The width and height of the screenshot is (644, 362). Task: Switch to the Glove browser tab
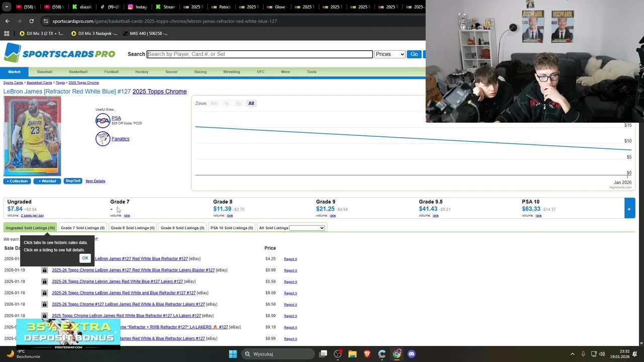point(275,7)
